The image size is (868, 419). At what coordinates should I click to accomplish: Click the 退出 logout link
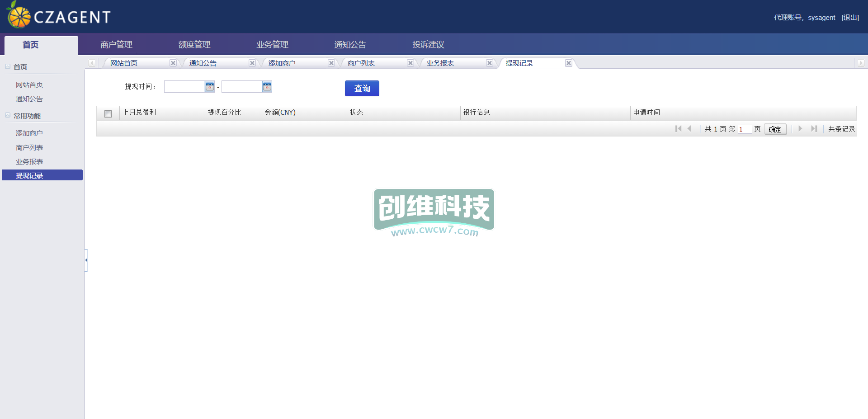(850, 18)
